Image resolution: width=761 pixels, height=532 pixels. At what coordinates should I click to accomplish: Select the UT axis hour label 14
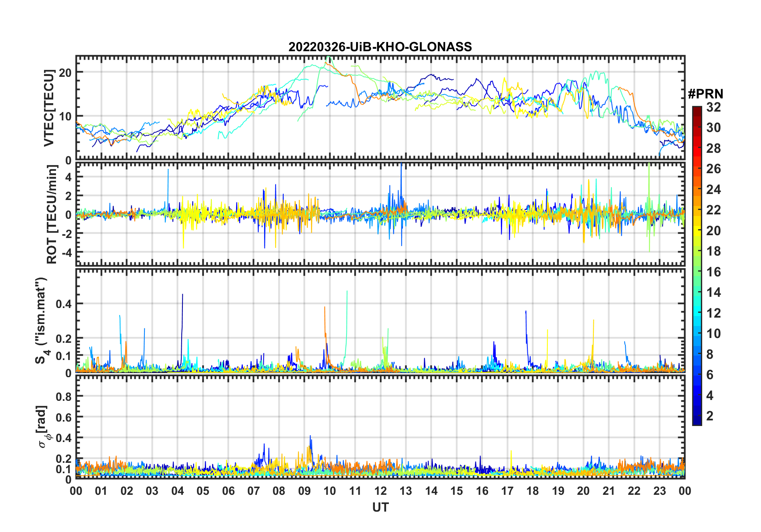[x=431, y=491]
